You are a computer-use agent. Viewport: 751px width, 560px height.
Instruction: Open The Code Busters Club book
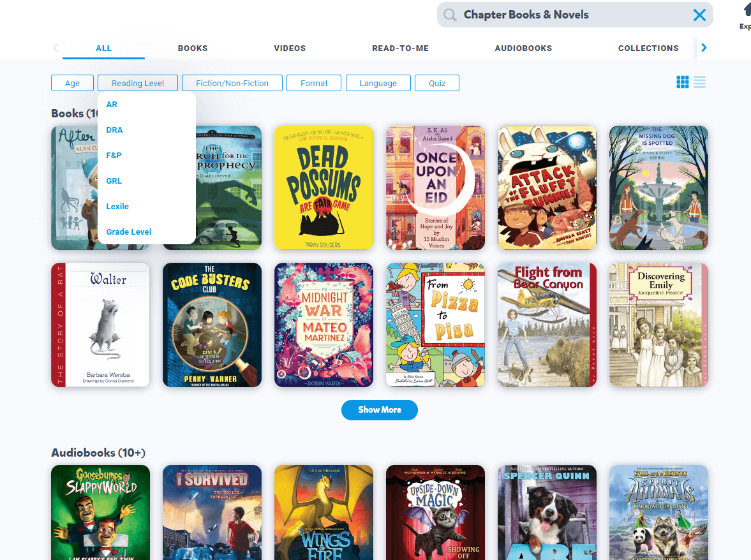click(212, 325)
